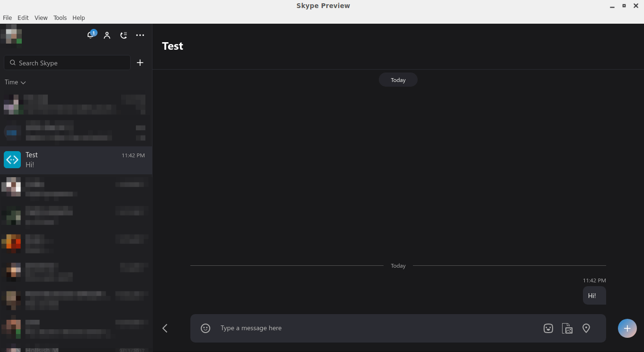This screenshot has height=352, width=644.
Task: Minimize the Skype Preview window
Action: [612, 6]
